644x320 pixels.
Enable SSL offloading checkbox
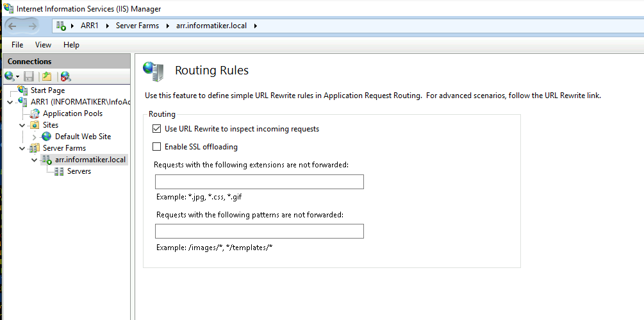click(x=156, y=147)
